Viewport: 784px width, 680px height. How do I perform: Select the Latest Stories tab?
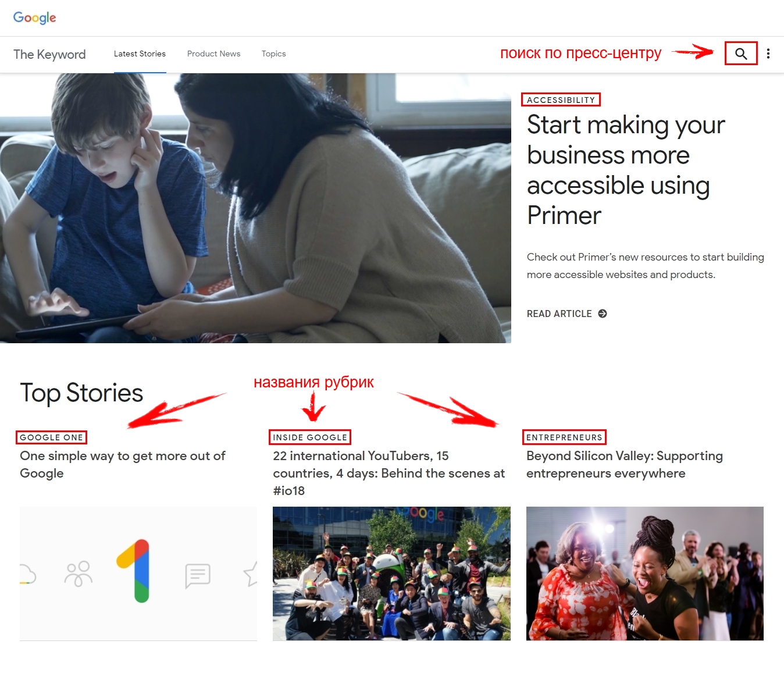click(x=140, y=54)
